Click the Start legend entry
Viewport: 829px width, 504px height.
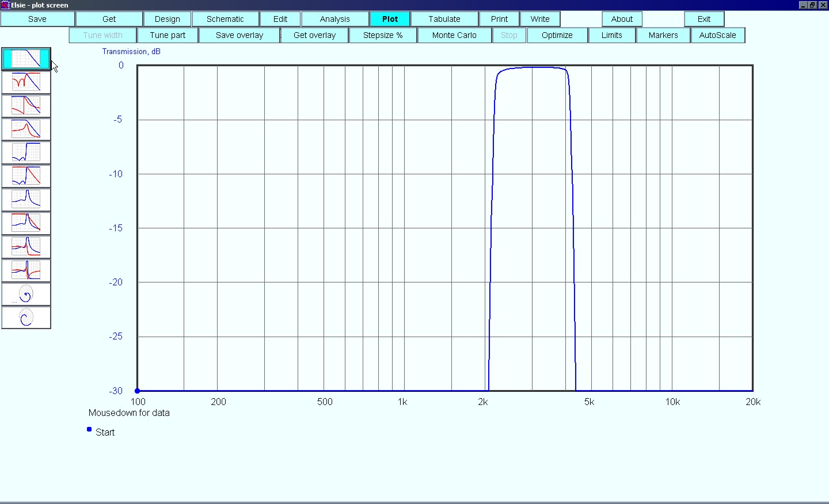point(105,432)
